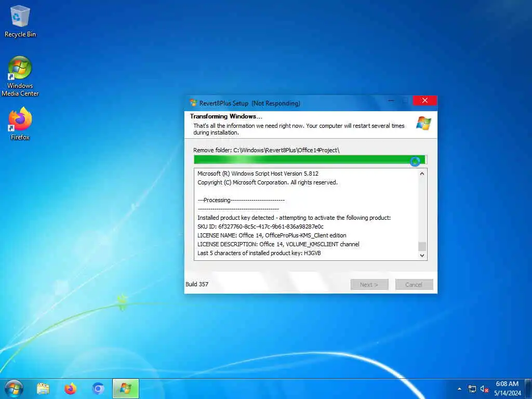
Task: Click the log scrollbar down arrow
Action: 422,256
